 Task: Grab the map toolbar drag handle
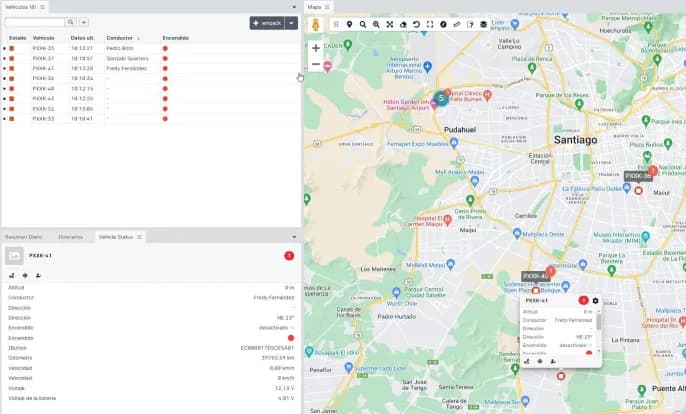click(x=336, y=25)
